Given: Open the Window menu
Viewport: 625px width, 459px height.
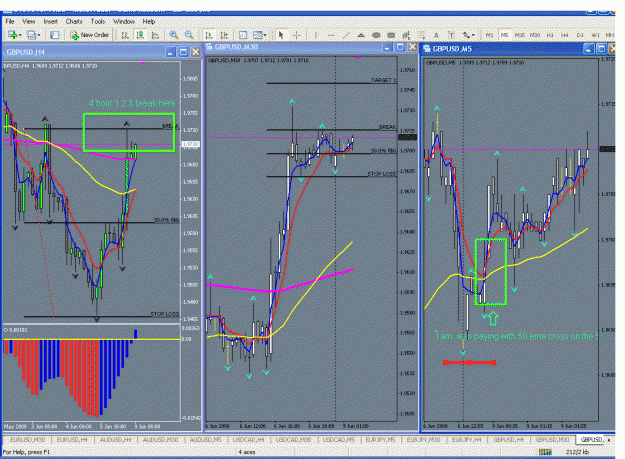Looking at the screenshot, I should pos(124,22).
